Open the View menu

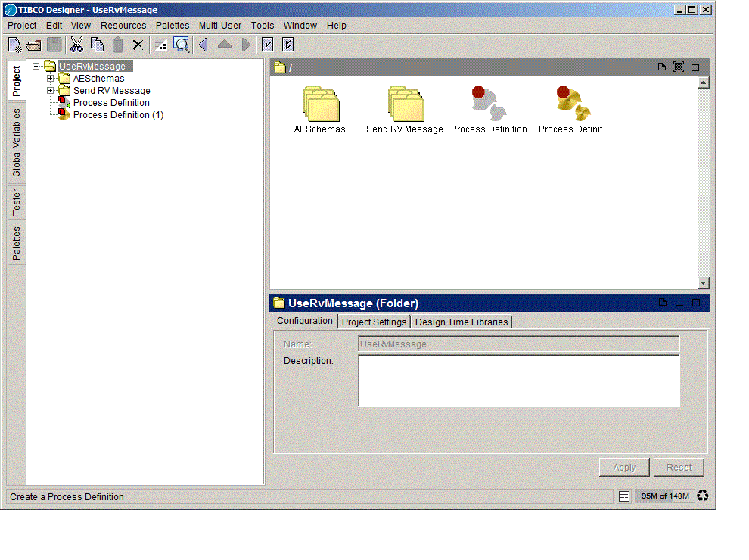[81, 26]
